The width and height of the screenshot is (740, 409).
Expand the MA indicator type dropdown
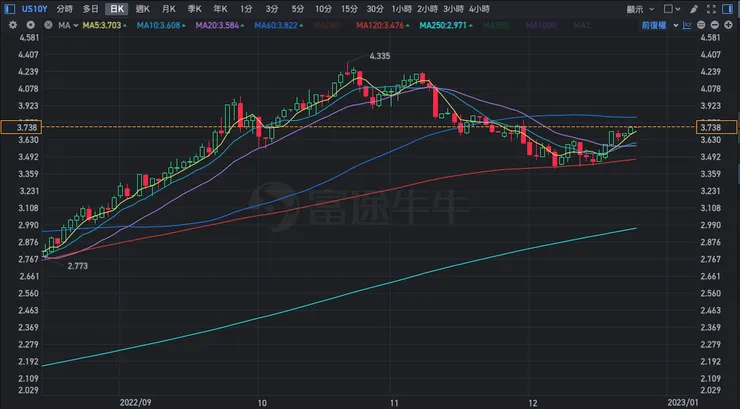coord(68,25)
